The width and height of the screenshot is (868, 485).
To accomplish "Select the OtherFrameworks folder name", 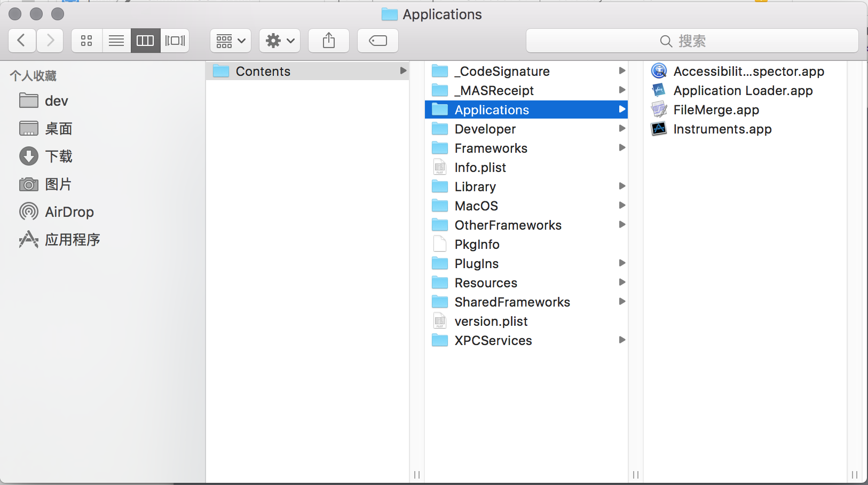I will point(508,225).
